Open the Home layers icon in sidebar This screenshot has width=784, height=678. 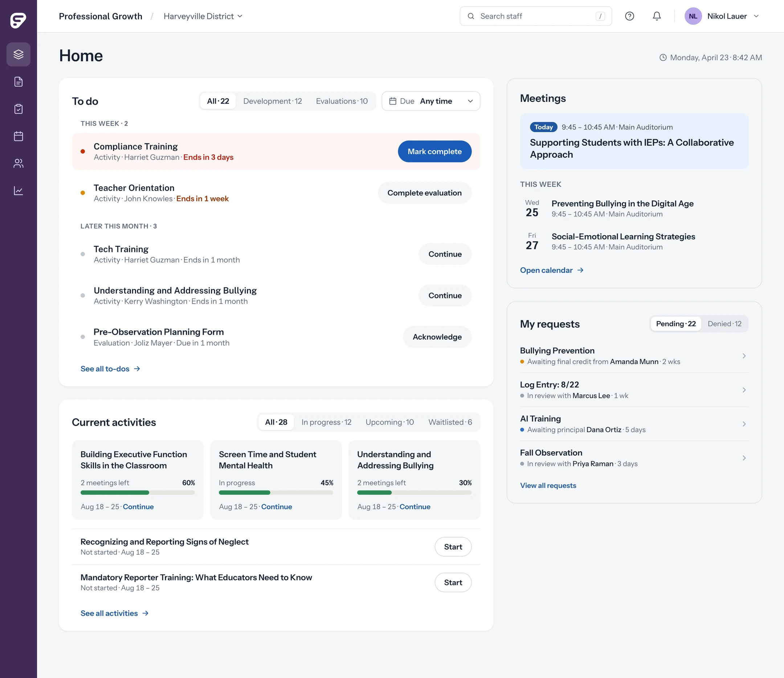(x=19, y=54)
